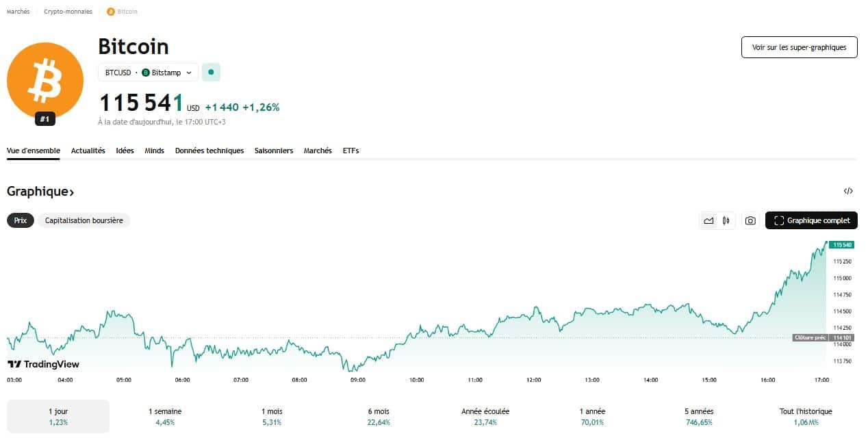
Task: Switch chart to Capitalisation boursière
Action: [84, 220]
